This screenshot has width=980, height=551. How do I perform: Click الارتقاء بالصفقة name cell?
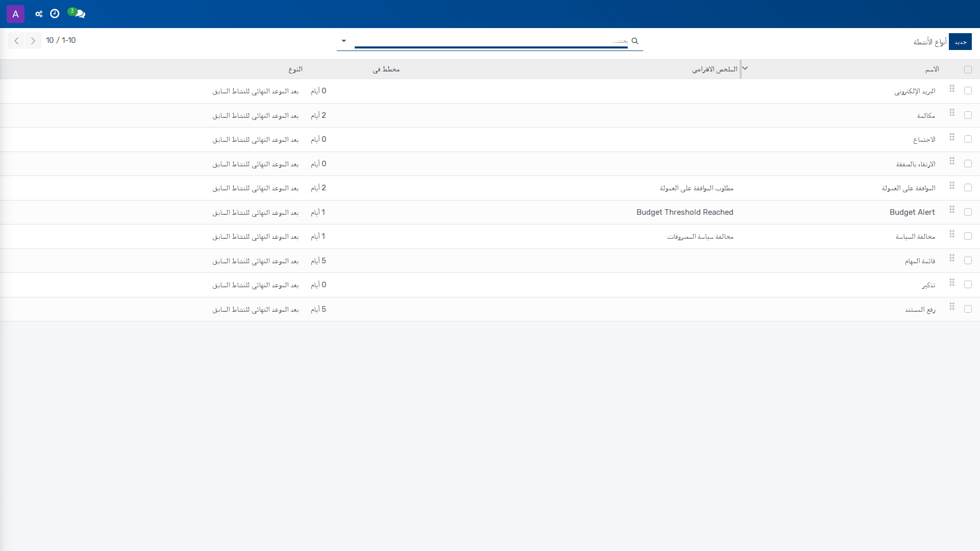point(916,164)
